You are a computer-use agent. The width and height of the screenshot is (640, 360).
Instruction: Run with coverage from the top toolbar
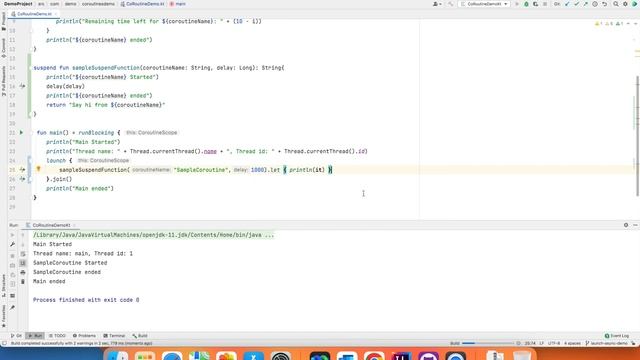click(x=535, y=4)
